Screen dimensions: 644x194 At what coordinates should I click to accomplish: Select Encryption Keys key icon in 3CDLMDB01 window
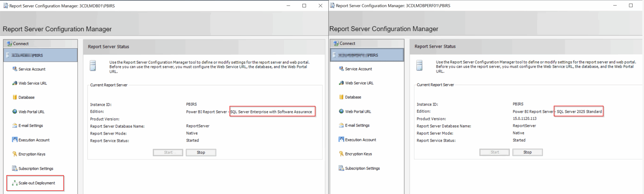[x=15, y=154]
